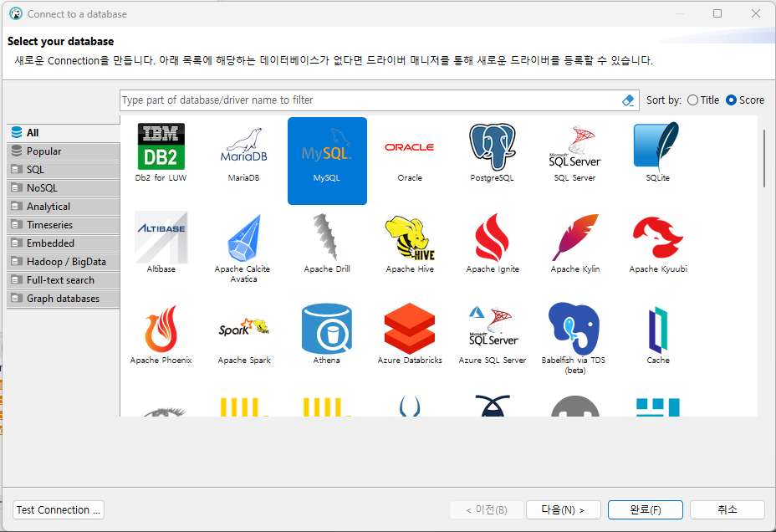Image resolution: width=776 pixels, height=532 pixels.
Task: Select the Apache Kylin icon
Action: pyautogui.click(x=575, y=238)
